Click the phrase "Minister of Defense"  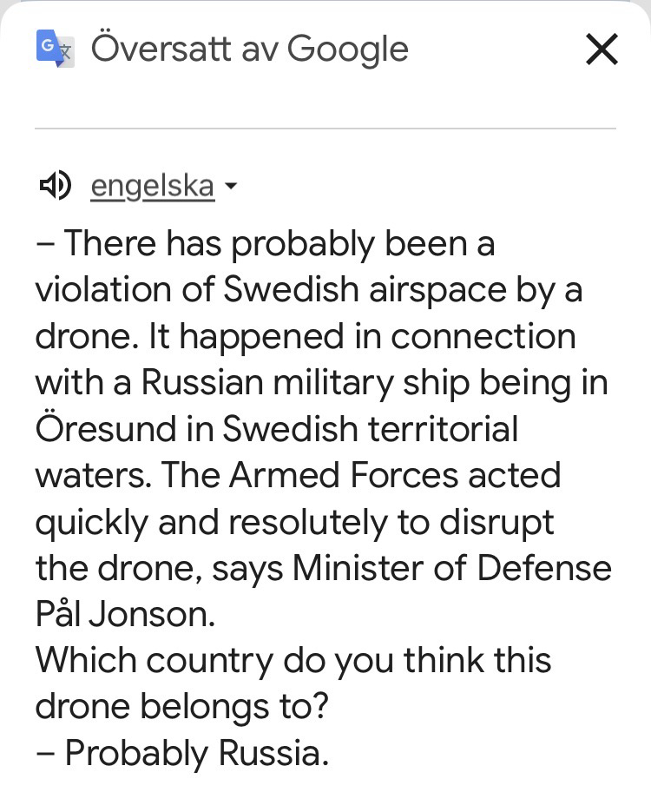(451, 568)
